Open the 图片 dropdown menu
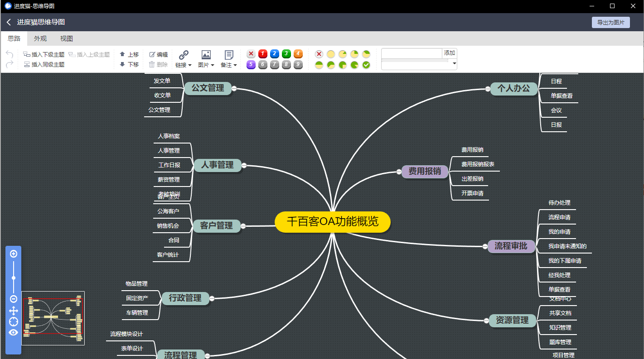644x359 pixels. click(206, 65)
